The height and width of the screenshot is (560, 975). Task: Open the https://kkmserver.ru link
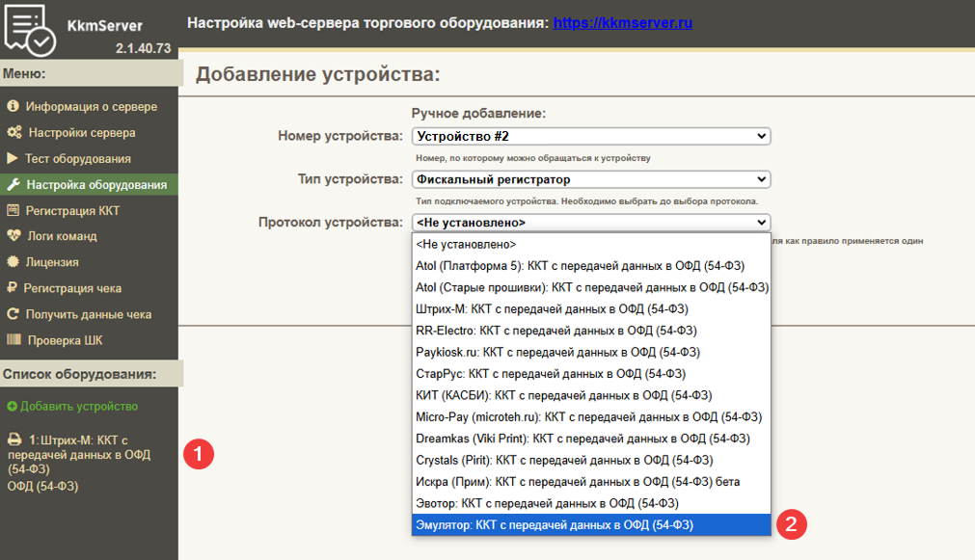tap(622, 23)
